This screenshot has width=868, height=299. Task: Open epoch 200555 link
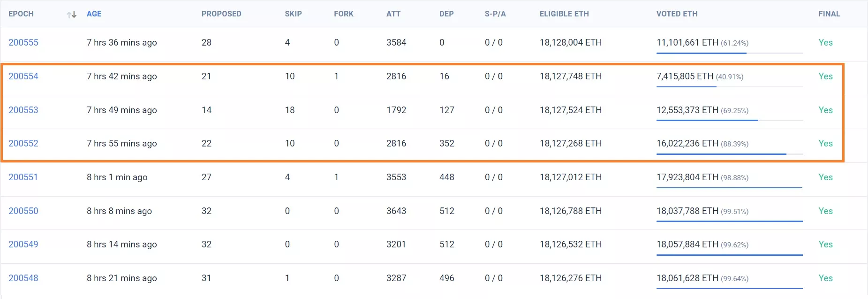pyautogui.click(x=23, y=43)
